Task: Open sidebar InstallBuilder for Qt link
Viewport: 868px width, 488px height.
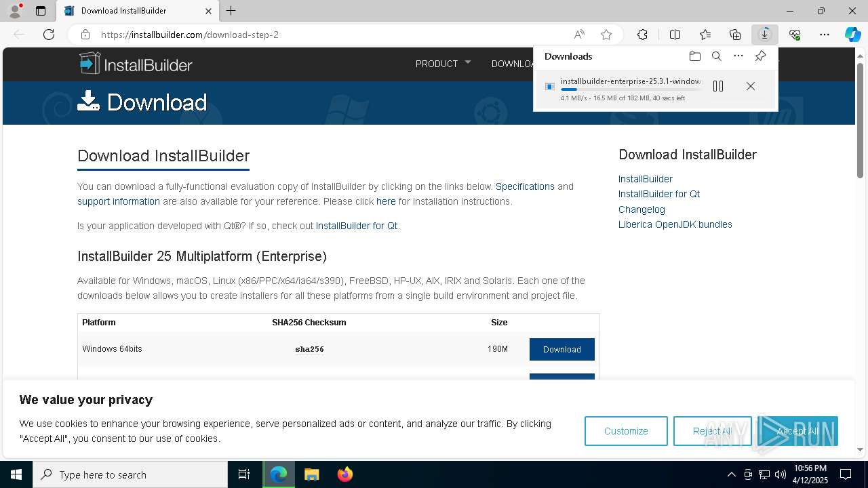Action: click(x=659, y=194)
